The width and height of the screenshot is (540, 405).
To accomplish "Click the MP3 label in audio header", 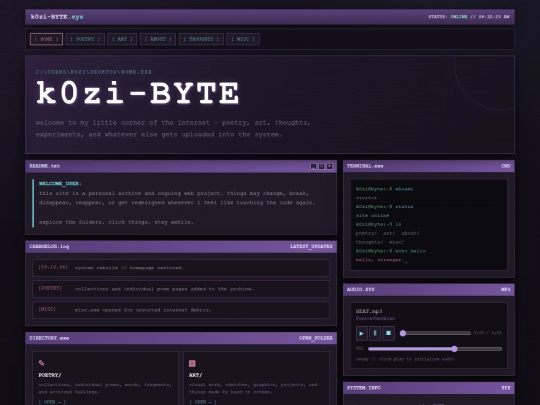I will point(506,290).
